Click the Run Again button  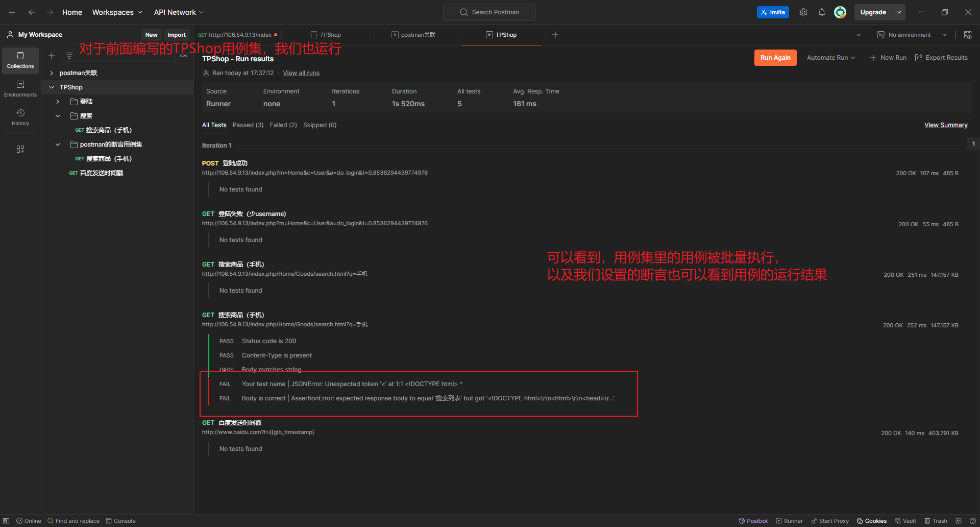(x=775, y=58)
